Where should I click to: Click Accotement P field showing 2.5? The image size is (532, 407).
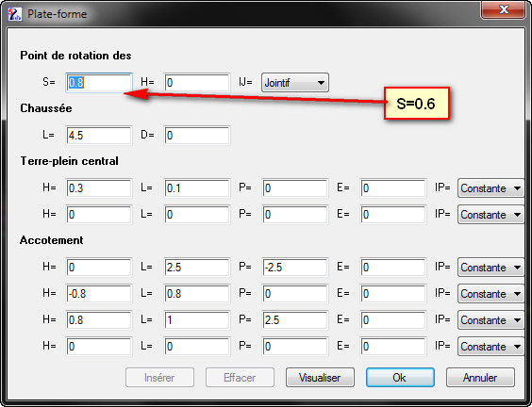click(x=295, y=320)
